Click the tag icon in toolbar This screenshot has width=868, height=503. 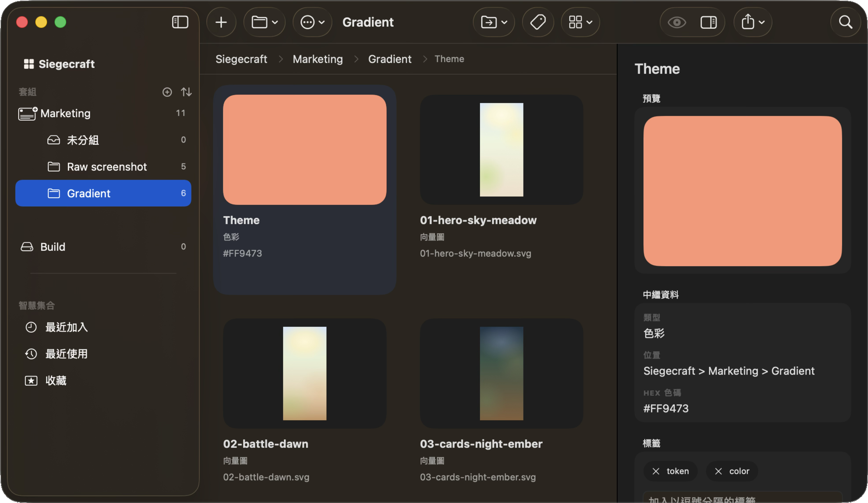pyautogui.click(x=538, y=22)
